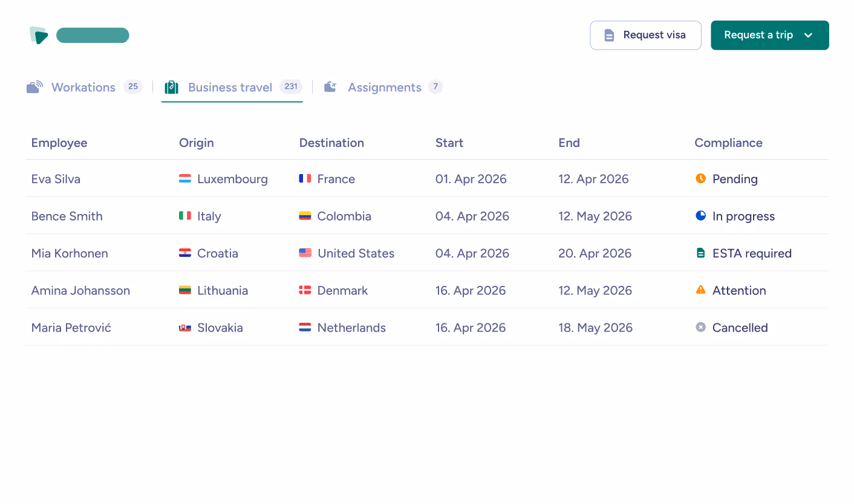Click the Request a trip button

pyautogui.click(x=769, y=35)
